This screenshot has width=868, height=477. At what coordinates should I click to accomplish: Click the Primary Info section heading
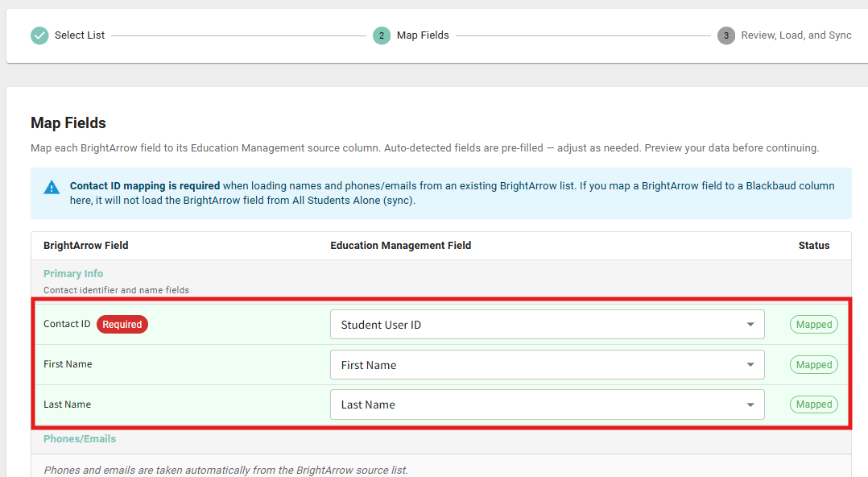pyautogui.click(x=73, y=274)
